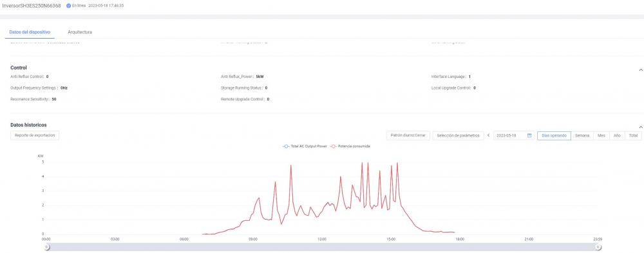Go to previous day with left arrow
This screenshot has height=253, width=644.
(489, 136)
